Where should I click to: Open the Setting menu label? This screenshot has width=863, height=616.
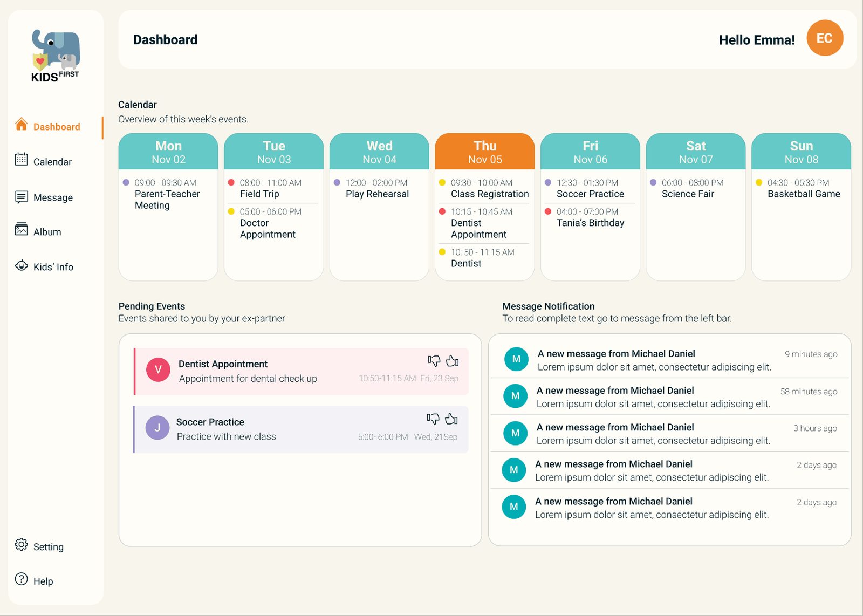coord(49,547)
